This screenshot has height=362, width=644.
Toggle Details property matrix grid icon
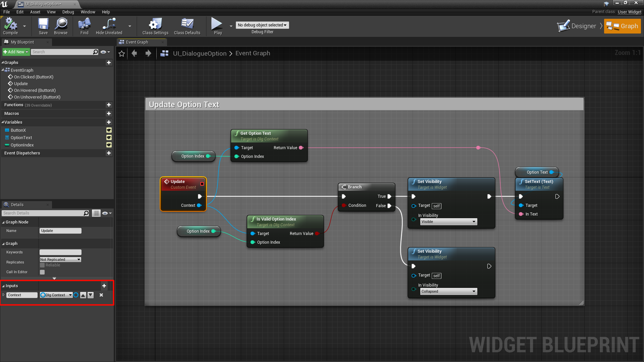(96, 213)
